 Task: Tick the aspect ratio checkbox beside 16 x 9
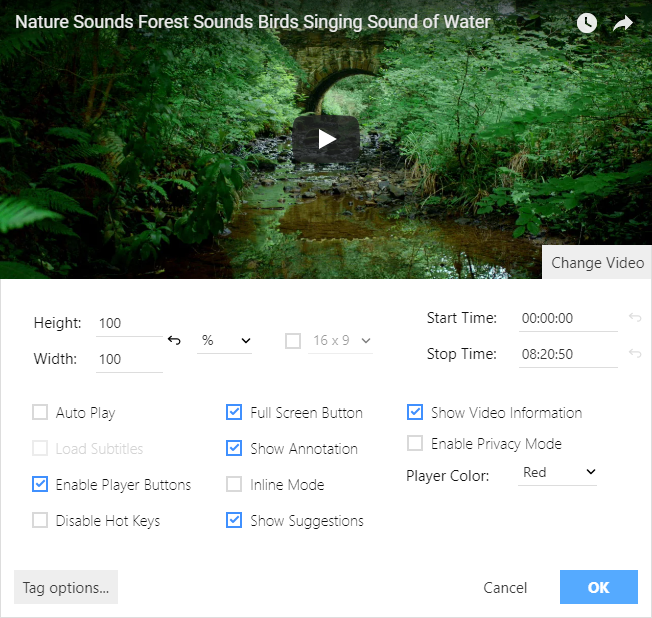293,341
